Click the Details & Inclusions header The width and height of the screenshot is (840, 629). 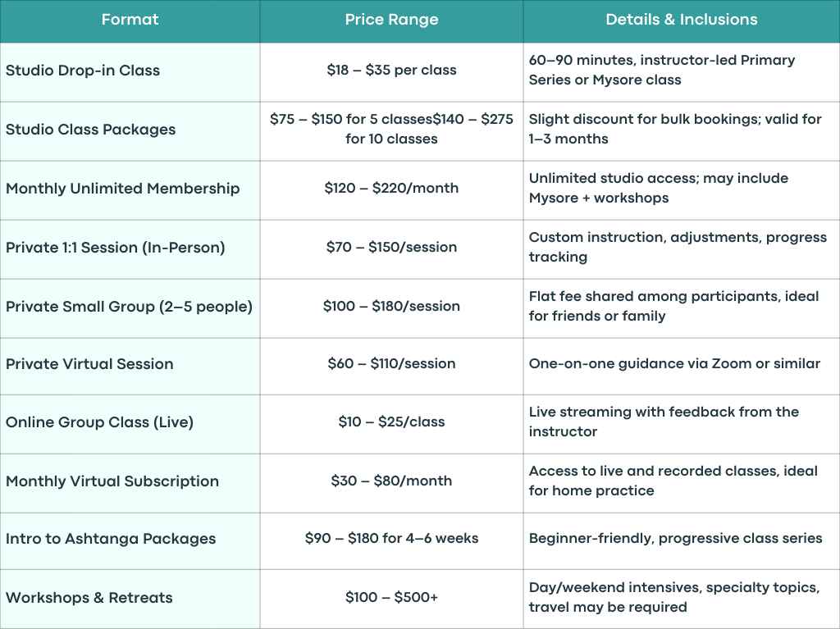pos(682,20)
